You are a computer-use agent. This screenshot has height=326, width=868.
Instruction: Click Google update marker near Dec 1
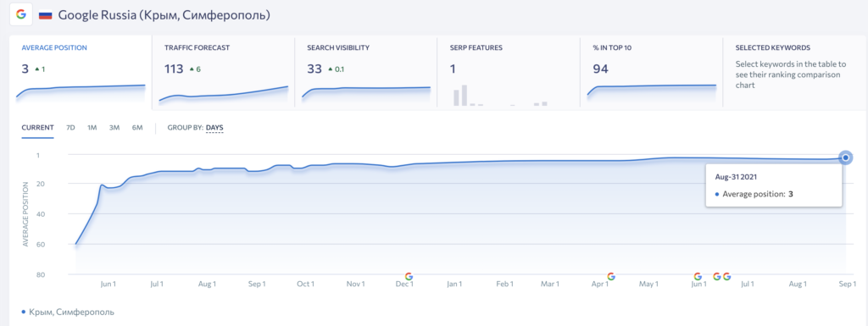tap(409, 276)
